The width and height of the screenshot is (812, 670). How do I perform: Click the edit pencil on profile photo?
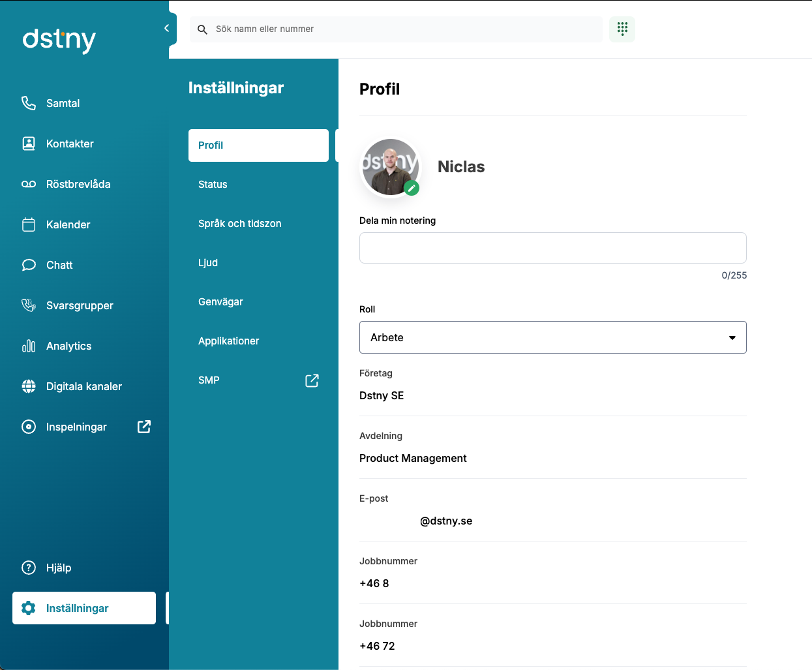(x=412, y=188)
